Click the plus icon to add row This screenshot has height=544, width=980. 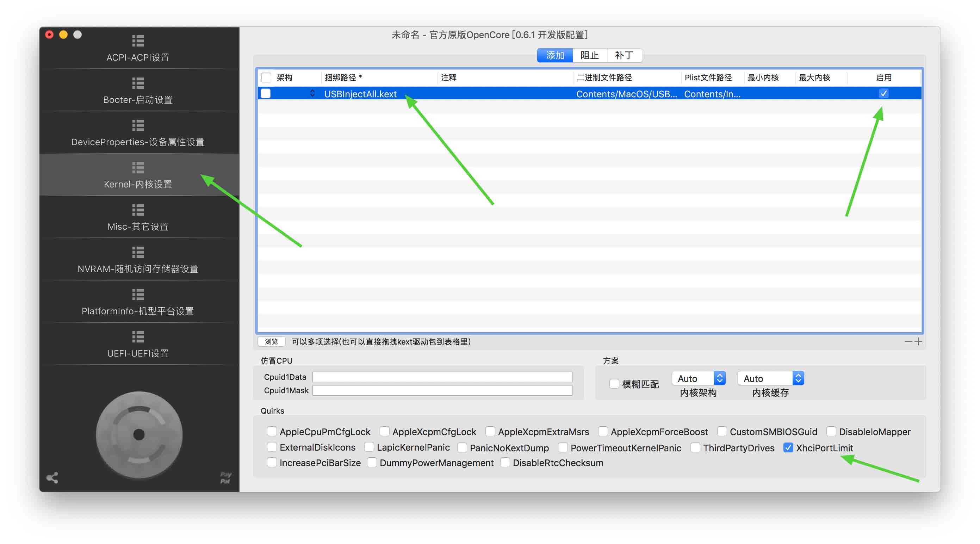tap(918, 341)
